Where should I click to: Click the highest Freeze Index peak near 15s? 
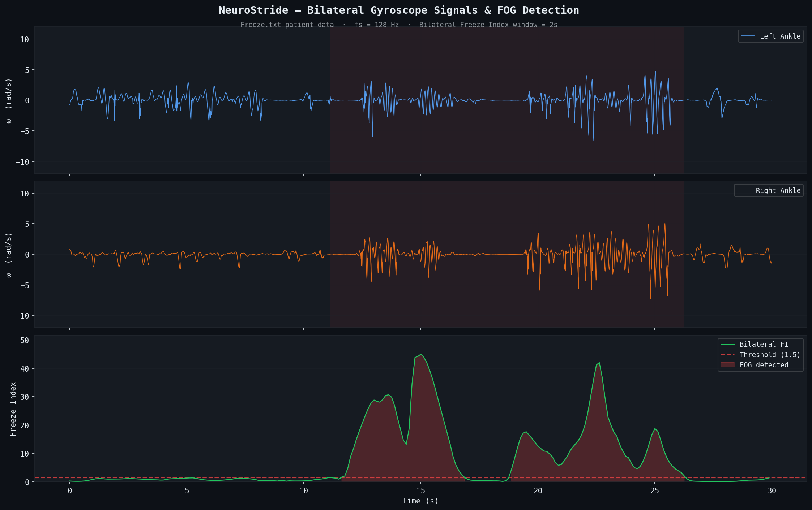point(420,354)
